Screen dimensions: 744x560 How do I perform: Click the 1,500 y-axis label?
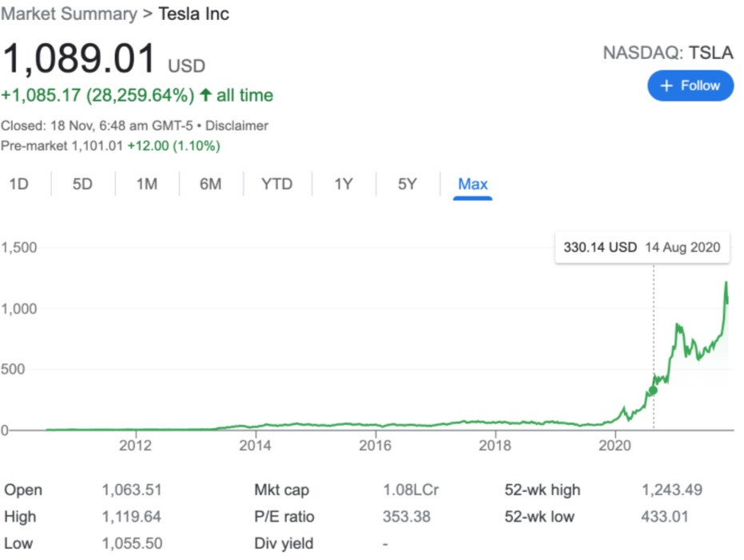[19, 248]
